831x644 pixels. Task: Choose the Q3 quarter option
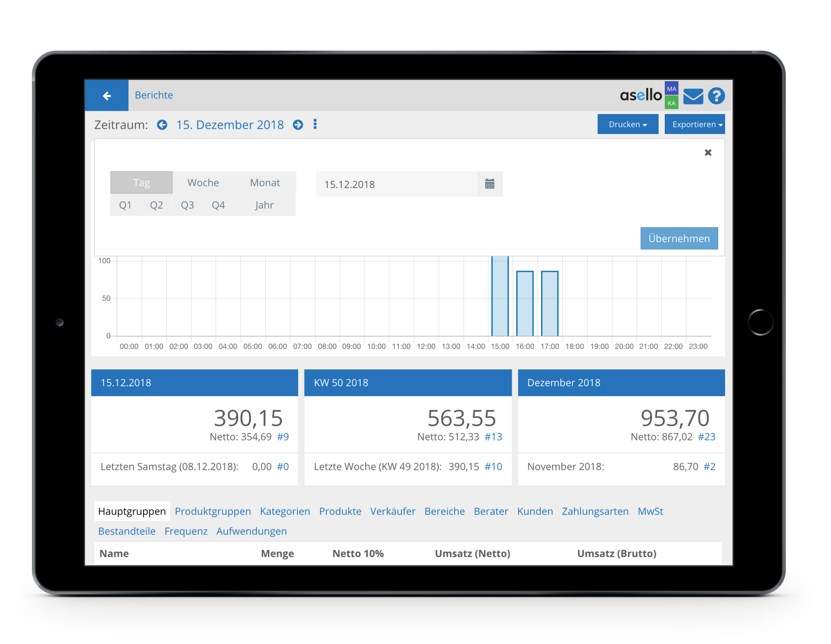click(x=187, y=205)
